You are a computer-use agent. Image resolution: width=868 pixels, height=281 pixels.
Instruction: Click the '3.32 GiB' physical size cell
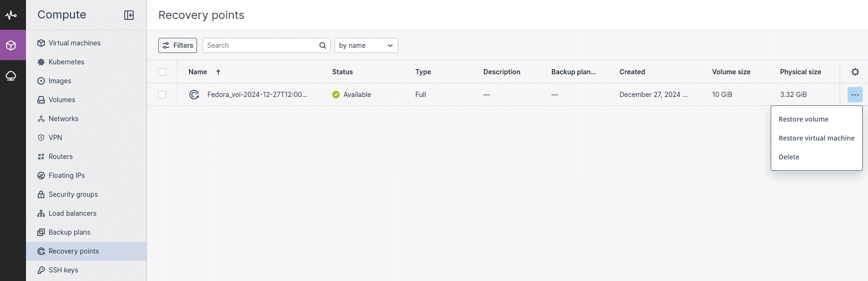coord(793,95)
